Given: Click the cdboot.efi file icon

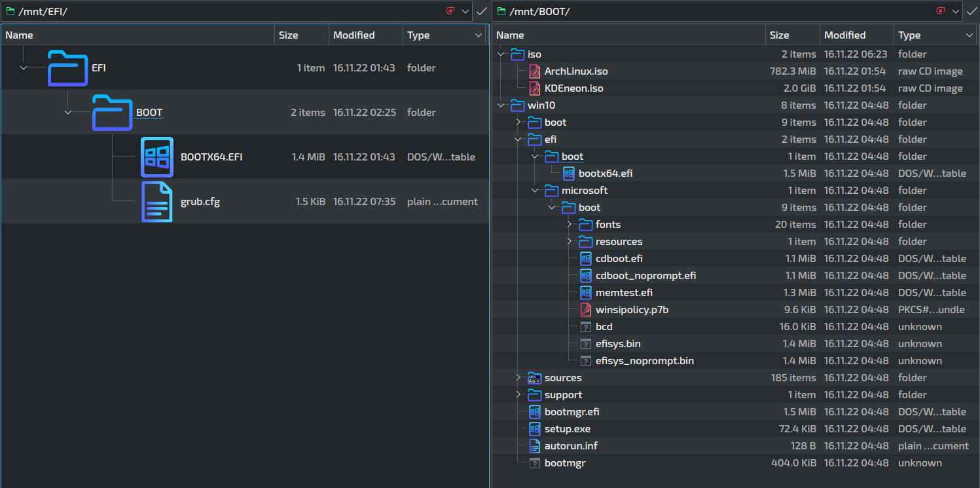Looking at the screenshot, I should coord(586,259).
